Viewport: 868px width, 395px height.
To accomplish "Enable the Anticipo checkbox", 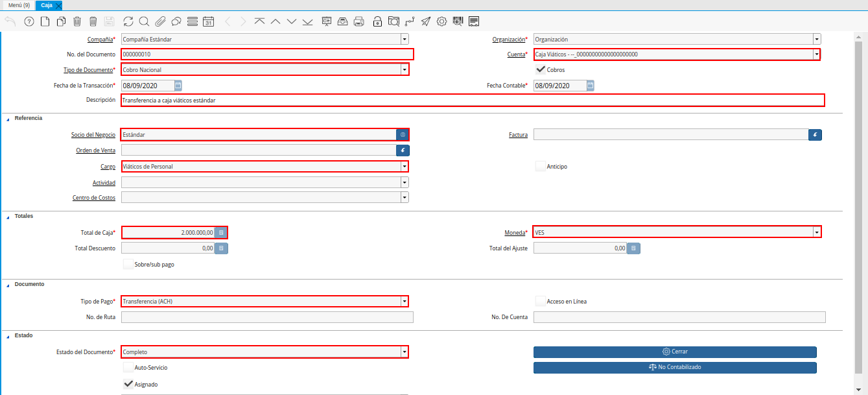I will 540,167.
